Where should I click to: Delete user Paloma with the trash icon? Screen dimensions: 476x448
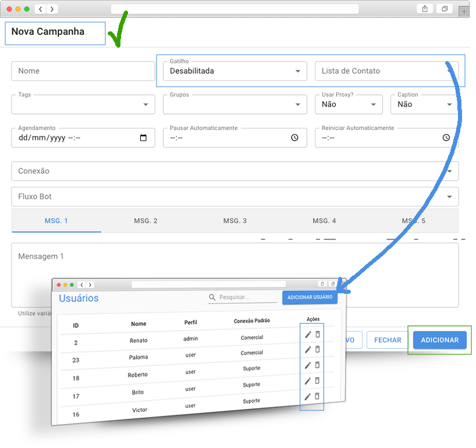pyautogui.click(x=318, y=349)
